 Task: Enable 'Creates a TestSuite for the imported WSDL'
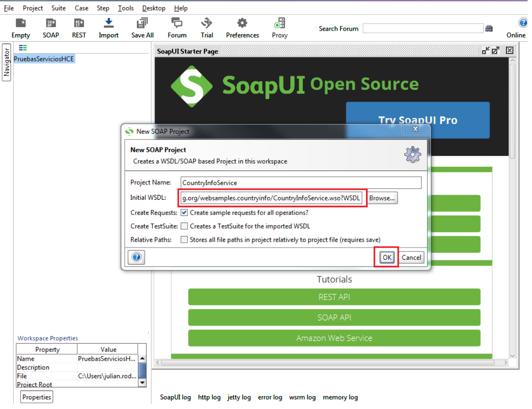184,226
